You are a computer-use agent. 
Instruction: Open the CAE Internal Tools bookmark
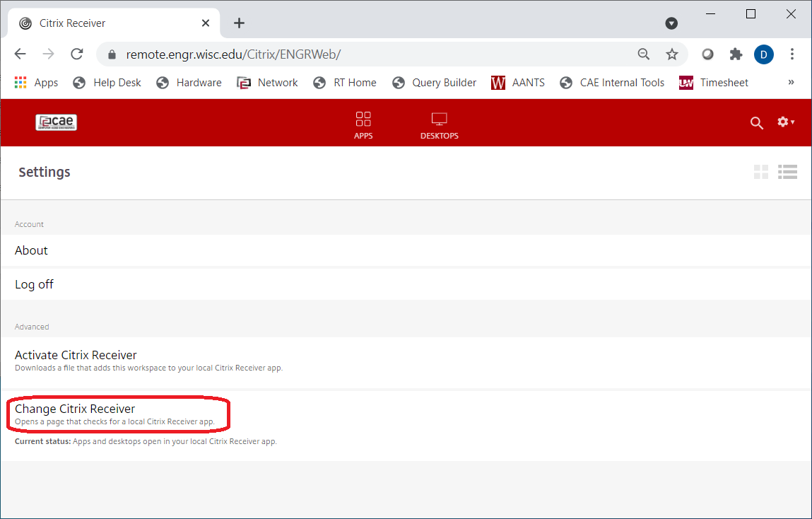click(x=612, y=82)
